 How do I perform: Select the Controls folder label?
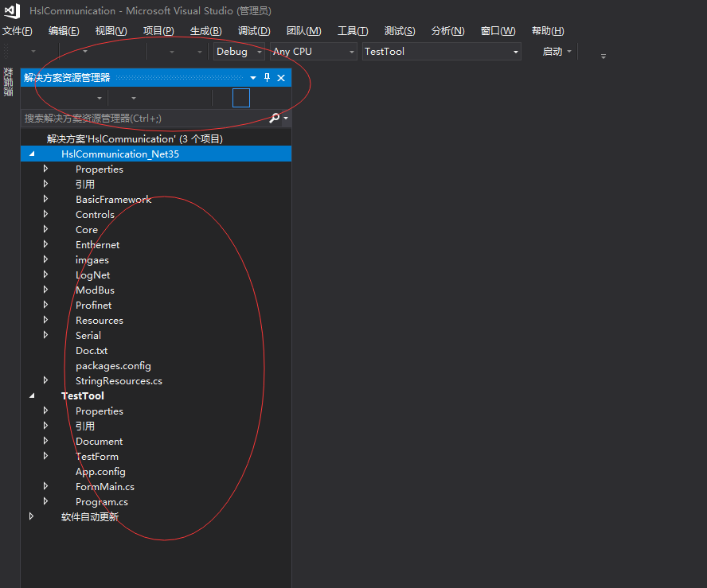pos(95,215)
